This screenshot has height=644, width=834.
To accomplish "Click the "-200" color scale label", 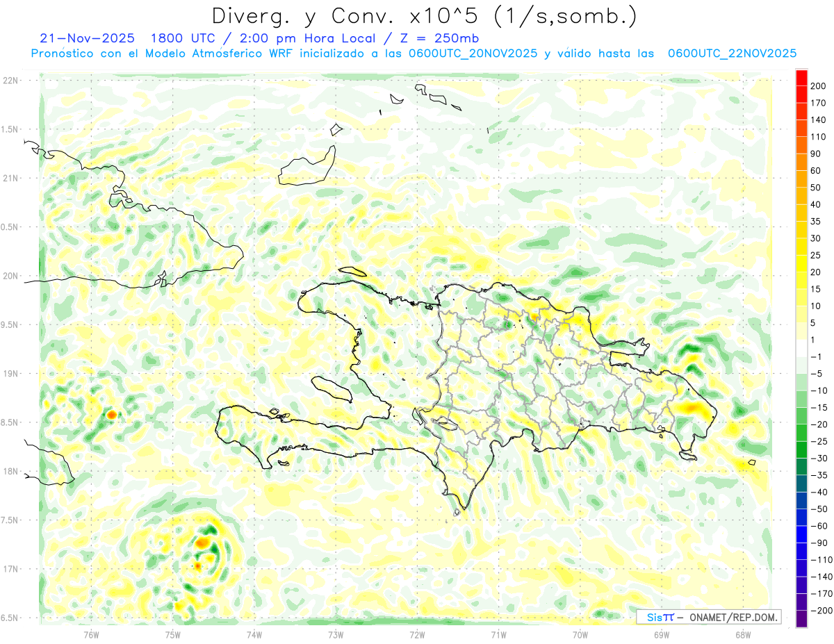I will coord(821,611).
